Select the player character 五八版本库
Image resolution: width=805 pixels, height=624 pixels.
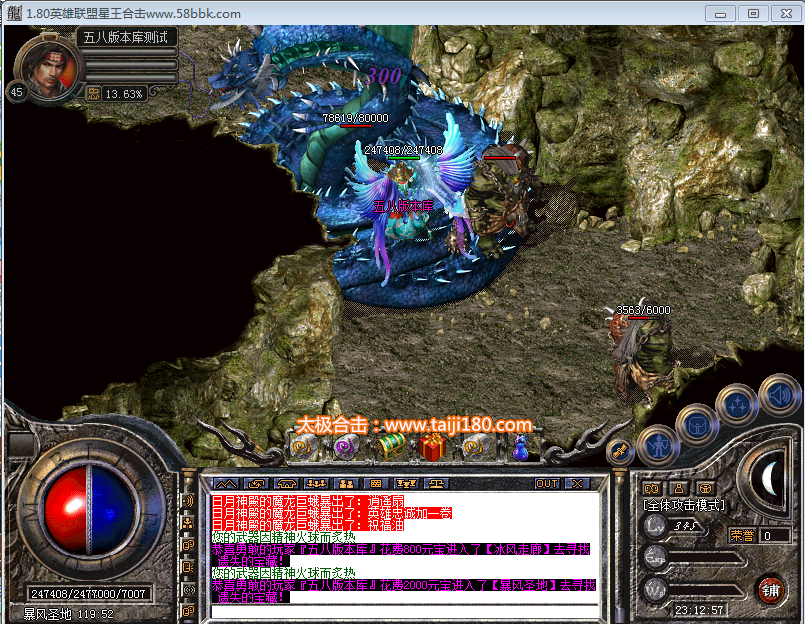click(406, 205)
